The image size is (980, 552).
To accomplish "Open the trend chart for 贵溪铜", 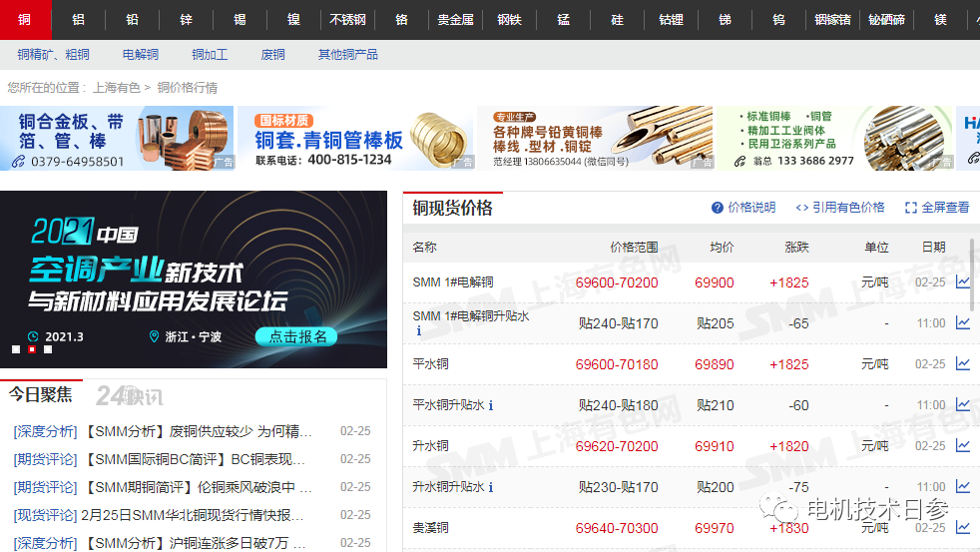I will (x=962, y=528).
